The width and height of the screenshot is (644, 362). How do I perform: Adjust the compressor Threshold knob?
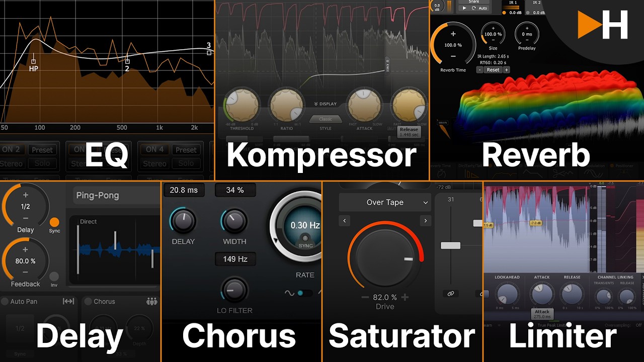click(x=242, y=106)
